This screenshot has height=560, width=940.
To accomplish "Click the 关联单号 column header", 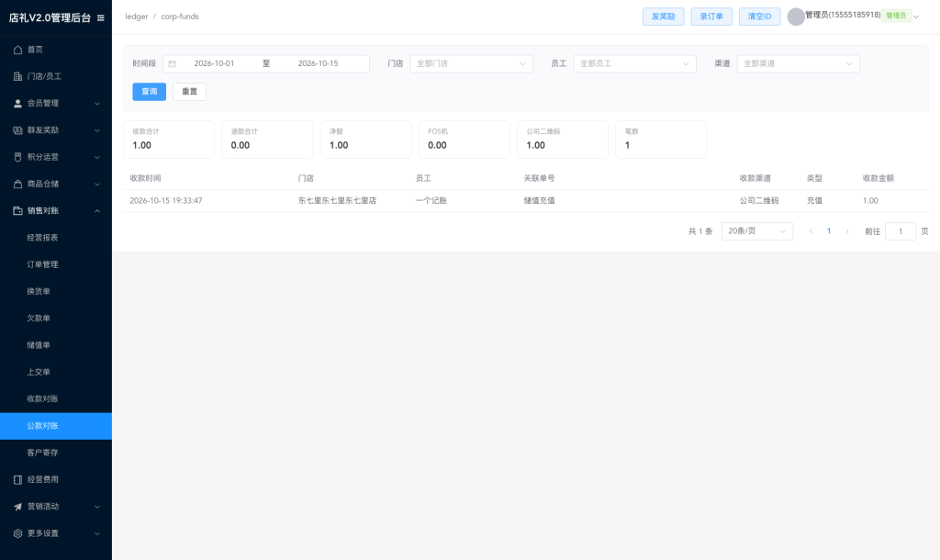I will coord(539,179).
